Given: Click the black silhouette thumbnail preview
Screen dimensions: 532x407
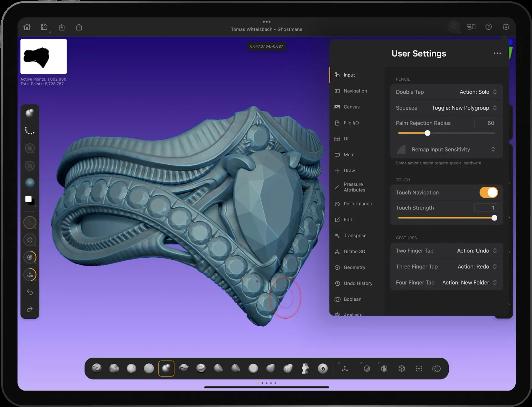Looking at the screenshot, I should pos(44,57).
